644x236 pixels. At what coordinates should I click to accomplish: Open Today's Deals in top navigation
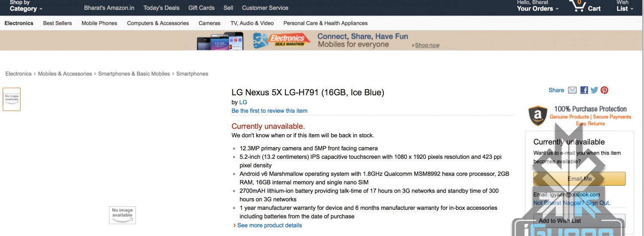[161, 8]
